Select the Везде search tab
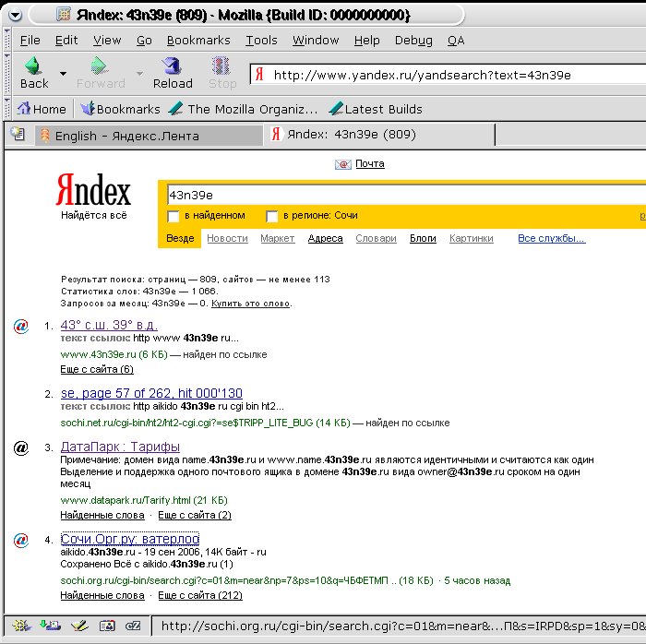 (180, 238)
